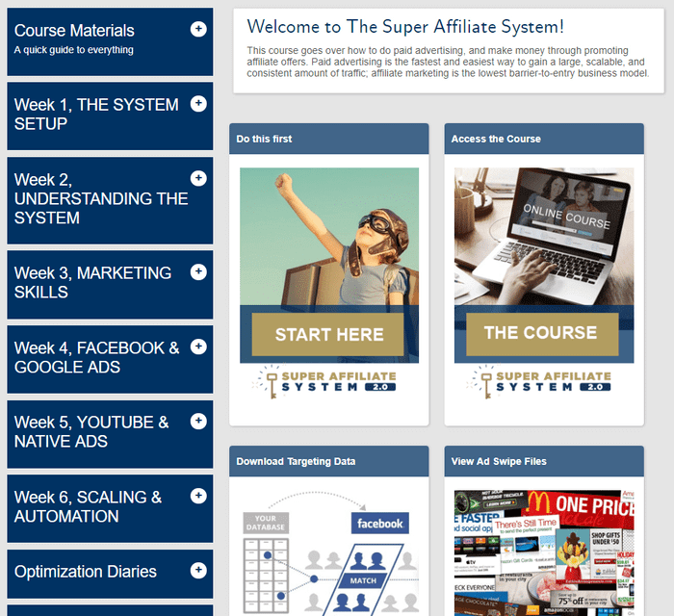Expand the Course Materials section plus icon
This screenshot has width=674, height=616.
pyautogui.click(x=198, y=29)
